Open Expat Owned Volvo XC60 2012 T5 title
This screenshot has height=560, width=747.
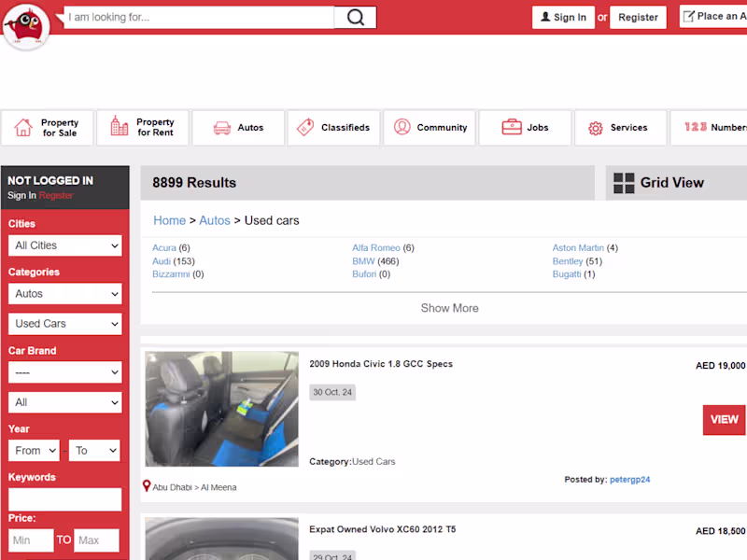pyautogui.click(x=383, y=529)
